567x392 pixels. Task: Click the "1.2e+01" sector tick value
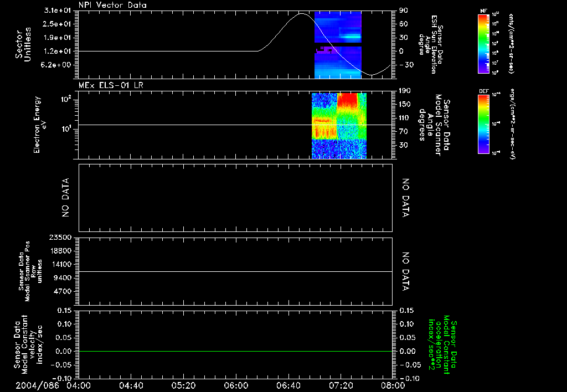tap(58, 51)
